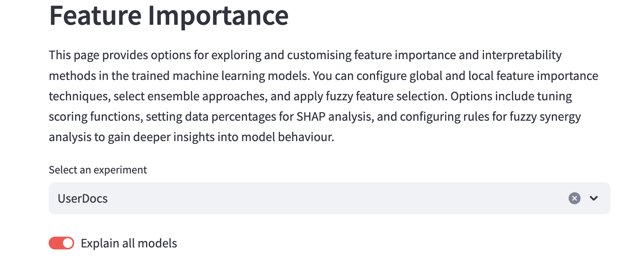Click the red toggle switch
The image size is (644, 279).
[61, 243]
